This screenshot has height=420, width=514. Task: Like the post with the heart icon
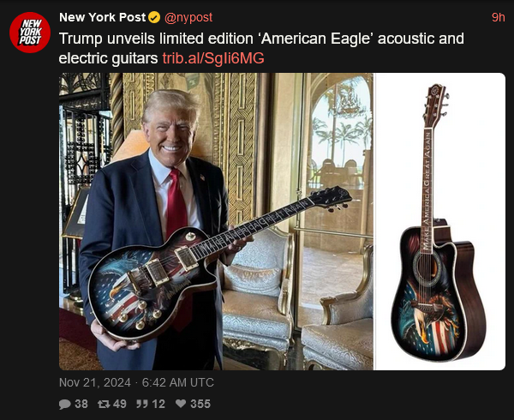tap(181, 404)
